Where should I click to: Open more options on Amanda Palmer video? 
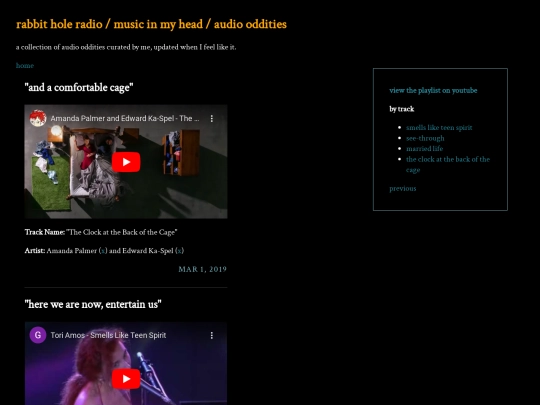211,118
